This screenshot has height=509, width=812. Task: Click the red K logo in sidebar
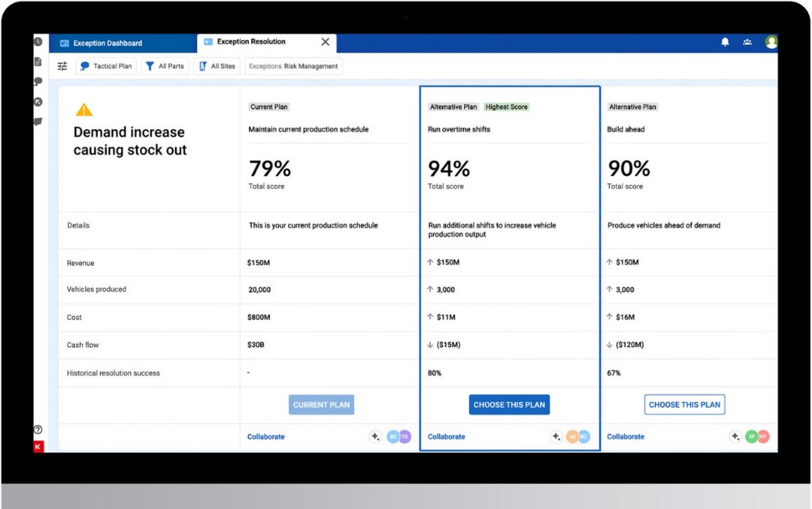click(x=38, y=446)
